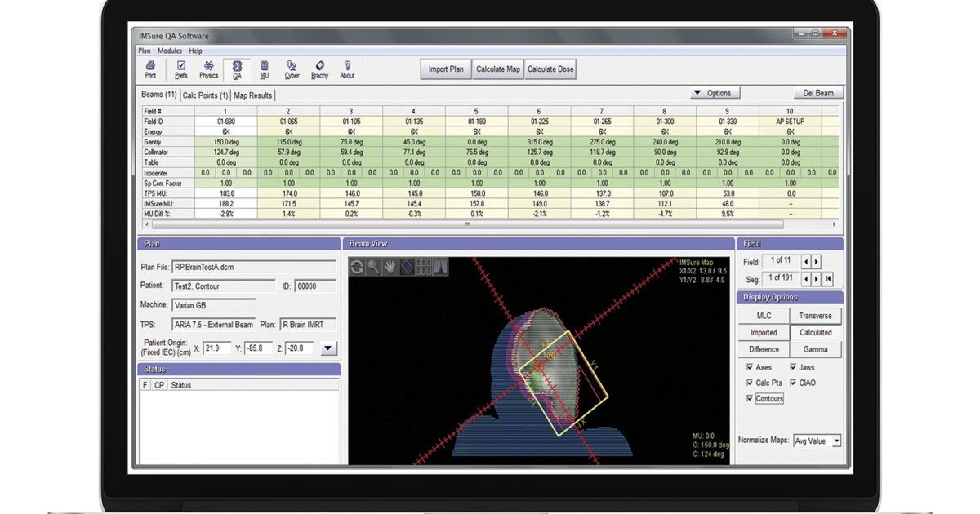The image size is (980, 514).
Task: Expand the Options dropdown above the beam table
Action: [715, 92]
